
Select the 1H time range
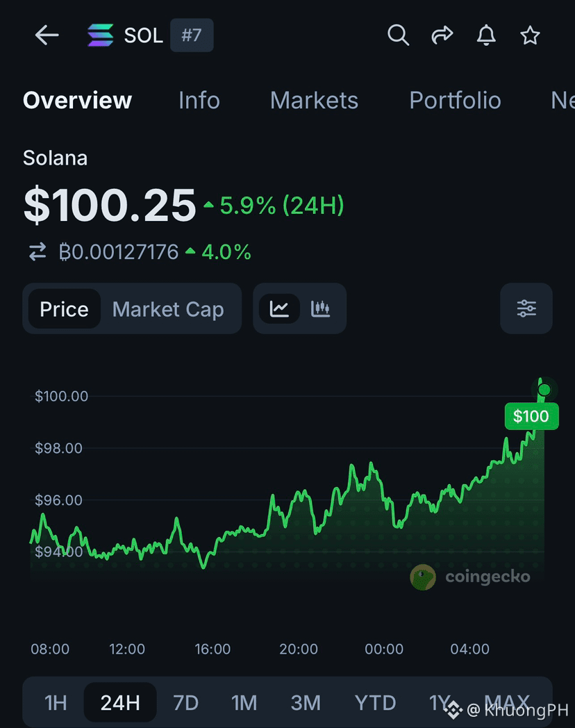click(x=56, y=702)
